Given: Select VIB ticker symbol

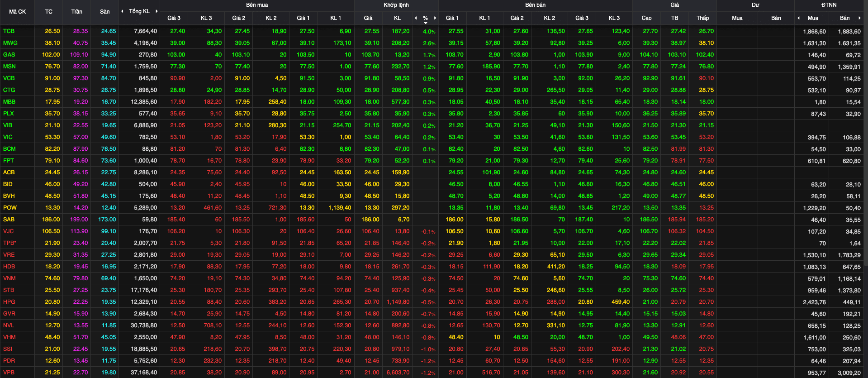Looking at the screenshot, I should pyautogui.click(x=8, y=125).
